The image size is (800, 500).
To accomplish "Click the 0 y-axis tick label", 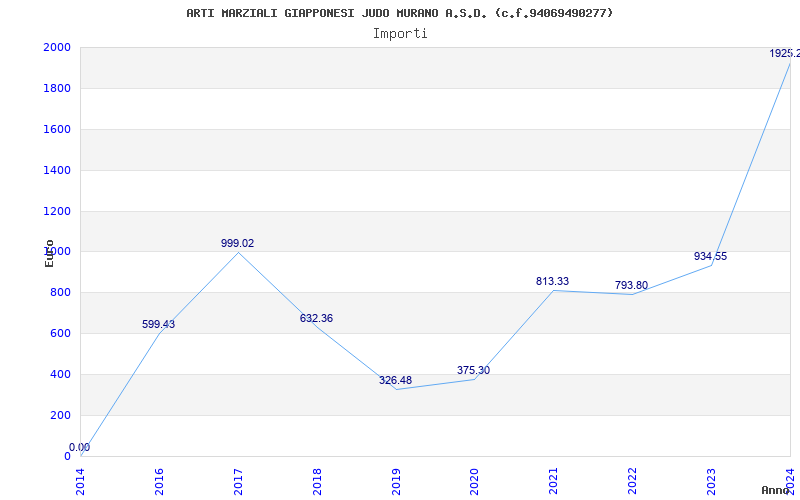I will pyautogui.click(x=67, y=456).
